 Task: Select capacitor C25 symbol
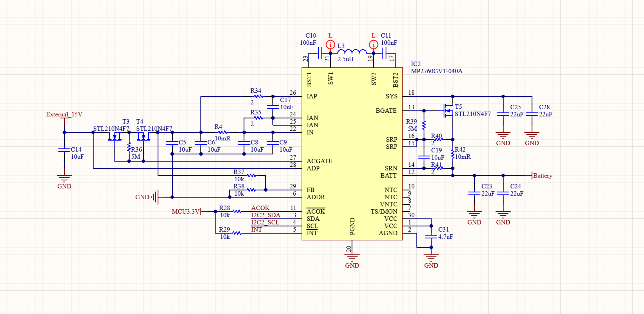pyautogui.click(x=503, y=114)
